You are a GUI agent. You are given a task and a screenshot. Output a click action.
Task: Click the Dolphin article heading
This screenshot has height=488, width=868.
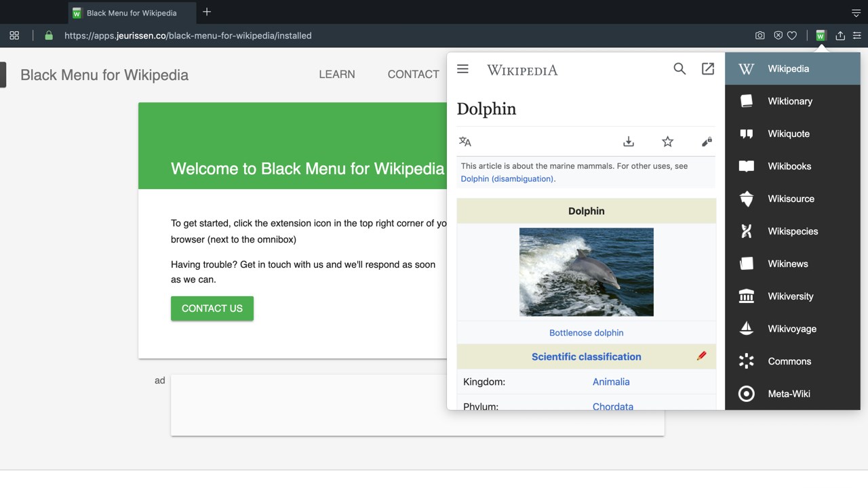coord(486,108)
